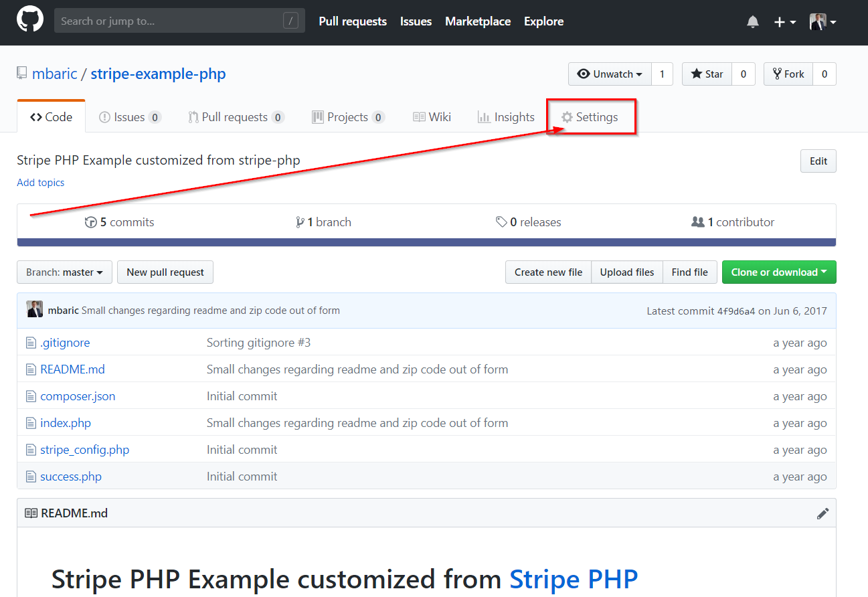View the 5 commits
Image resolution: width=868 pixels, height=597 pixels.
pyautogui.click(x=120, y=222)
